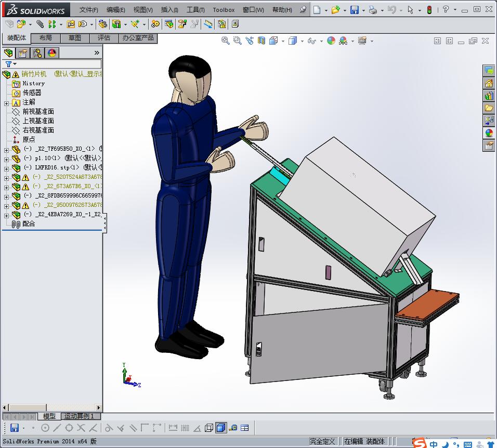Screen dimensions: 497x448
Task: Open the New document dropdown arrow
Action: tap(326, 10)
